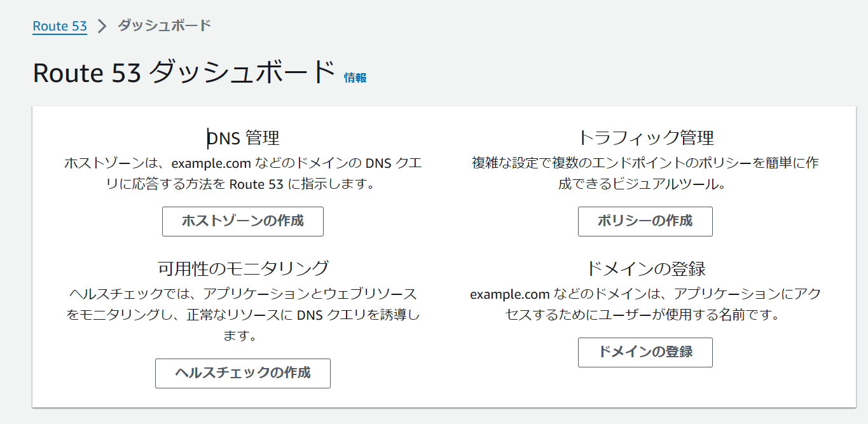The width and height of the screenshot is (868, 424).
Task: Select the 可用性のモニタリング heading
Action: point(243,268)
